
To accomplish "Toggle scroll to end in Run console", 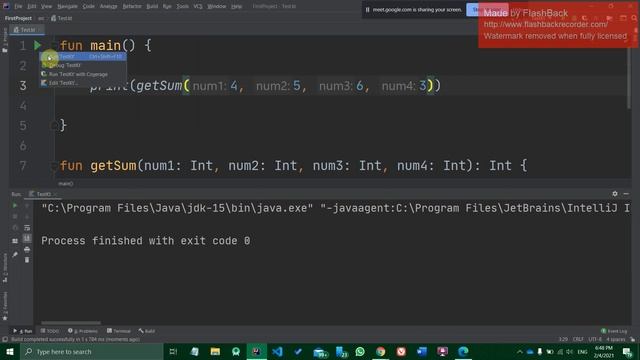I will pos(27,238).
